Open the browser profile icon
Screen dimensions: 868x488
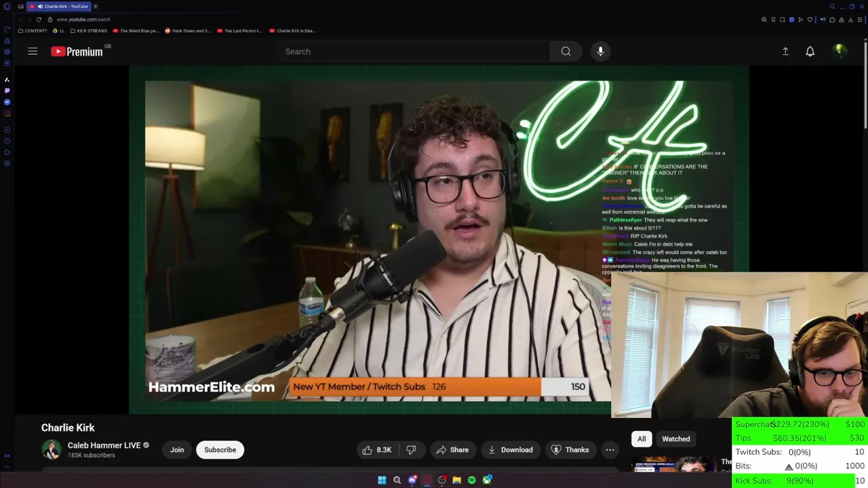pyautogui.click(x=841, y=20)
